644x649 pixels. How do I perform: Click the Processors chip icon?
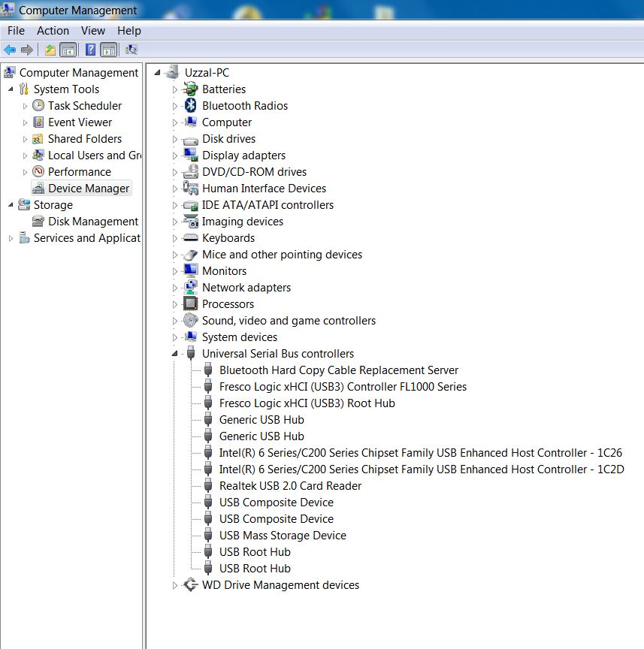pos(191,304)
